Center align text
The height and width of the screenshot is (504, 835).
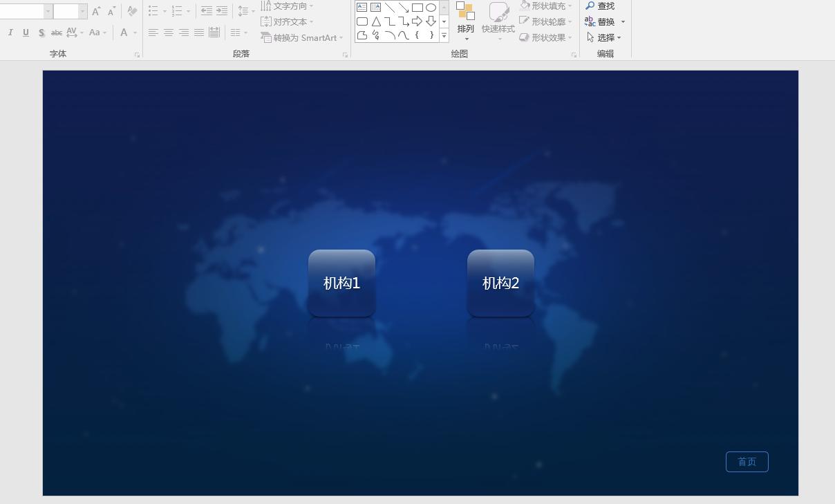(169, 32)
